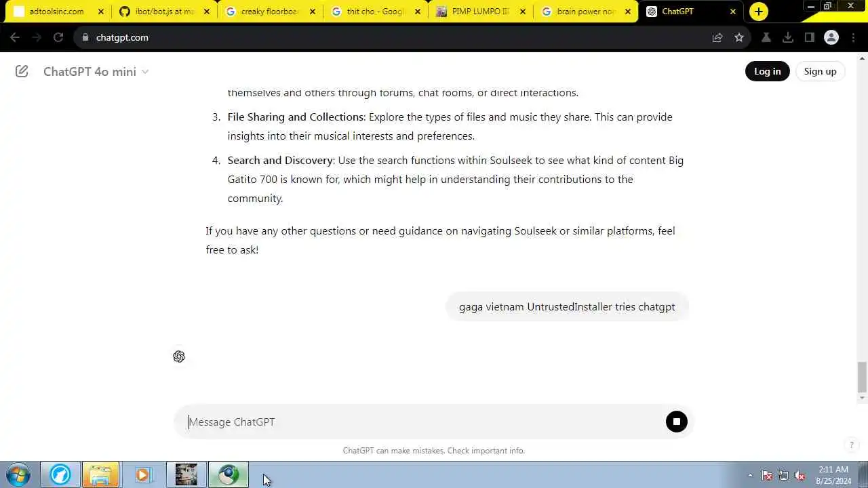Open browser downloads icon
The width and height of the screenshot is (868, 488).
788,37
